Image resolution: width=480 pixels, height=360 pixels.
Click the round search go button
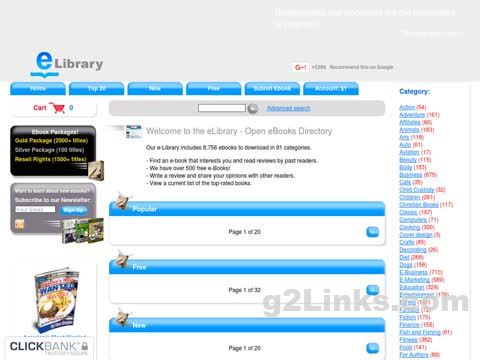pos(253,108)
